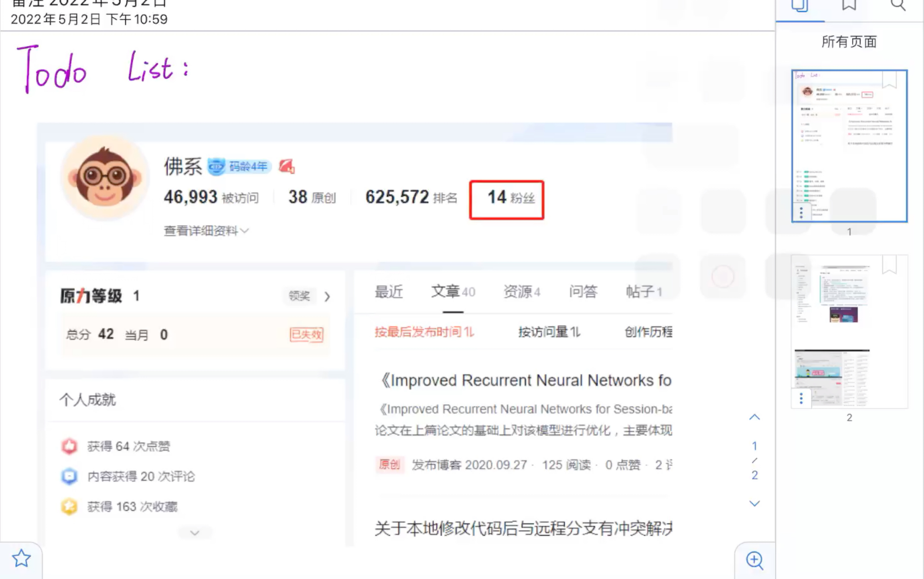The image size is (924, 579).
Task: Click the 625,572 排名 stat
Action: click(411, 197)
